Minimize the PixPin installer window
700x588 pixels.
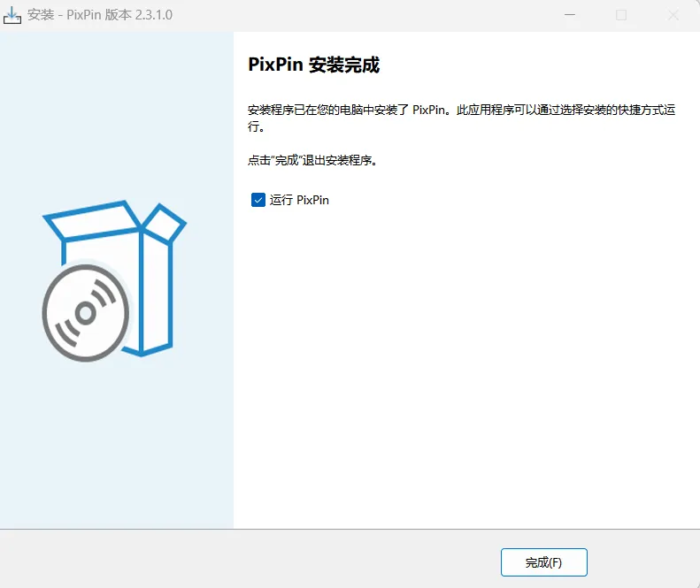(x=570, y=15)
